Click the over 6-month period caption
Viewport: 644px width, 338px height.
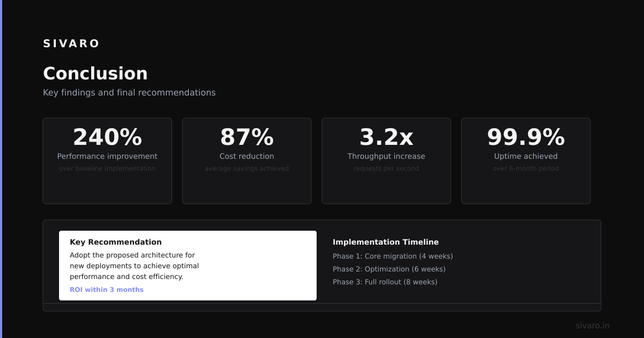[x=526, y=168]
